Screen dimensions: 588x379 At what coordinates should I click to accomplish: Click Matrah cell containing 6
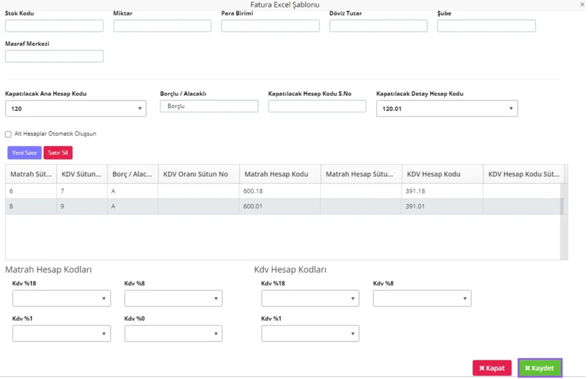31,191
